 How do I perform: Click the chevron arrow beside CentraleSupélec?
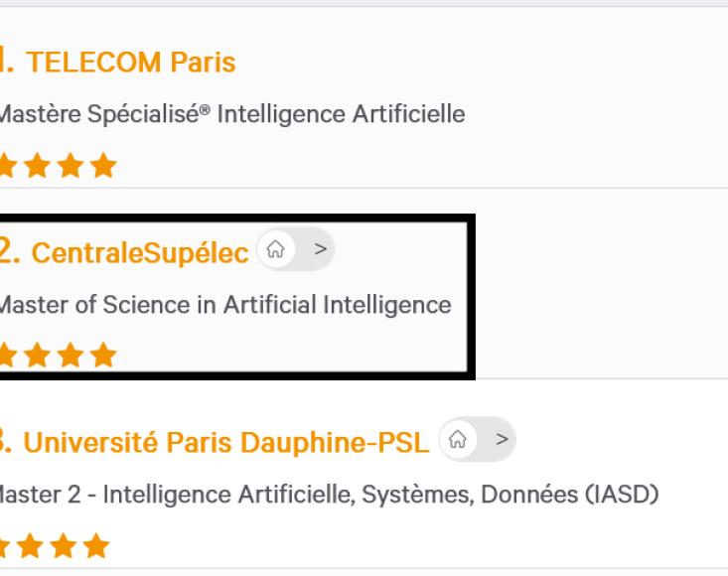pos(321,249)
